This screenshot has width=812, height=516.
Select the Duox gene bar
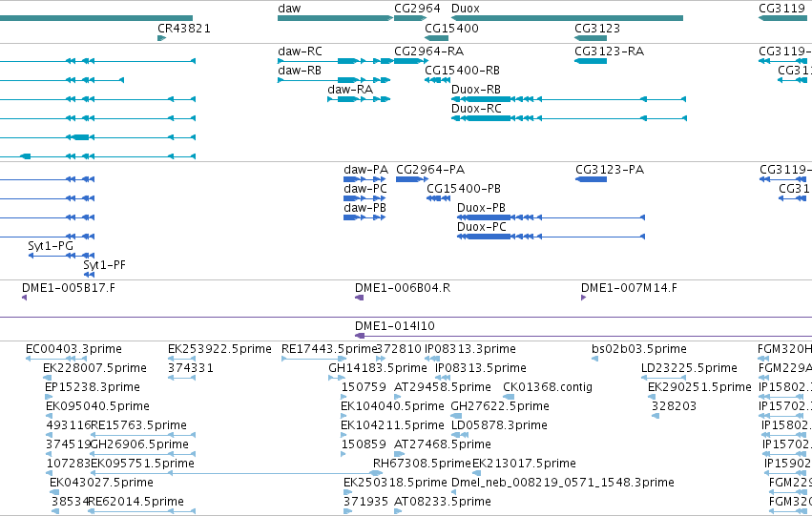pos(567,18)
